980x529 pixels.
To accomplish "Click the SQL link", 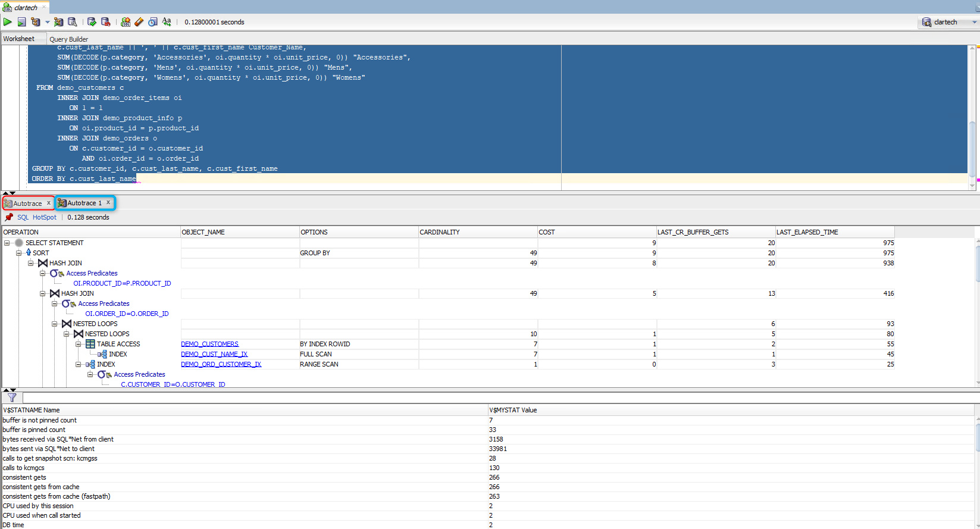I will click(23, 217).
